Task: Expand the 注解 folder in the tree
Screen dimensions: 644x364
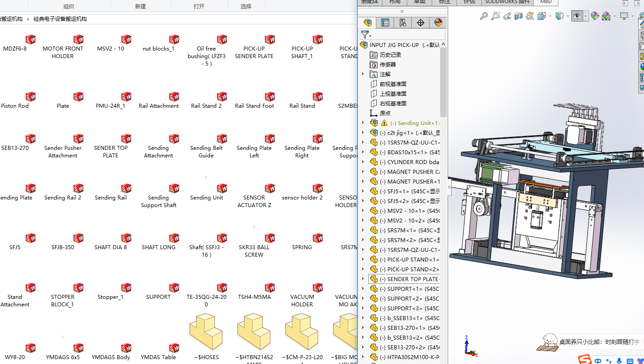Action: pyautogui.click(x=363, y=74)
